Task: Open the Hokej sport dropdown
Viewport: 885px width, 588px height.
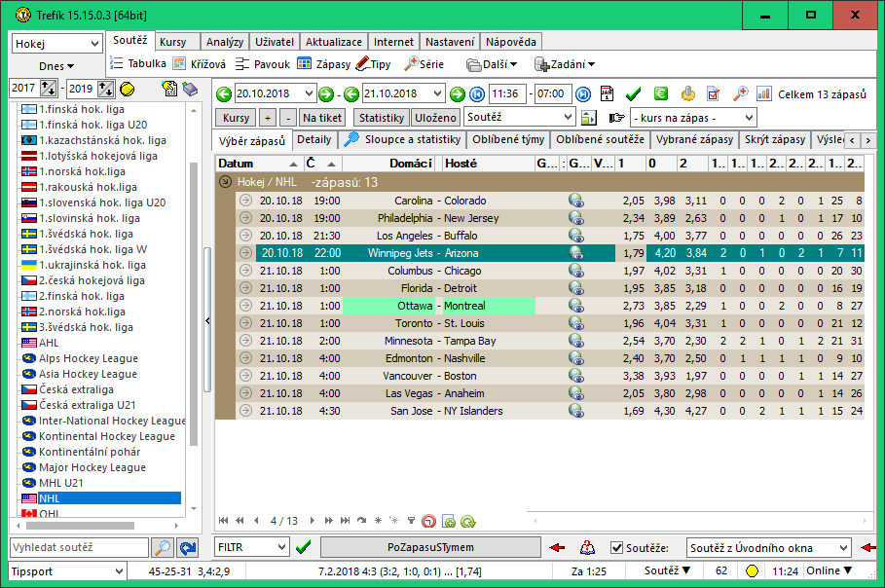Action: [94, 44]
